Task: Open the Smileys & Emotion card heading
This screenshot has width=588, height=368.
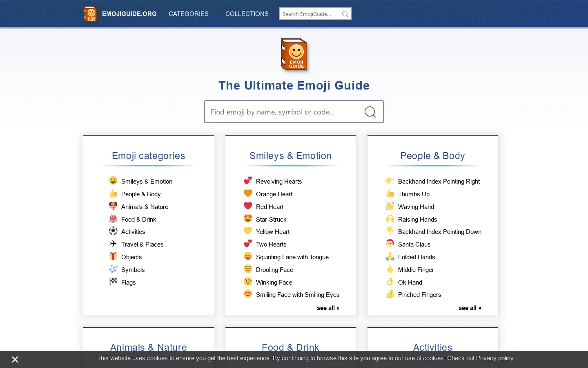Action: tap(290, 156)
